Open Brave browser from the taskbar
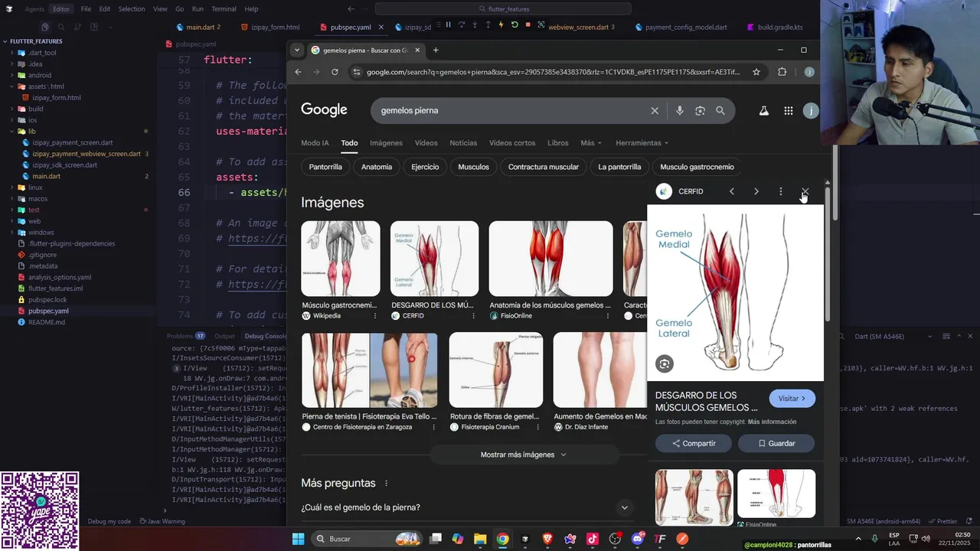 (x=547, y=539)
